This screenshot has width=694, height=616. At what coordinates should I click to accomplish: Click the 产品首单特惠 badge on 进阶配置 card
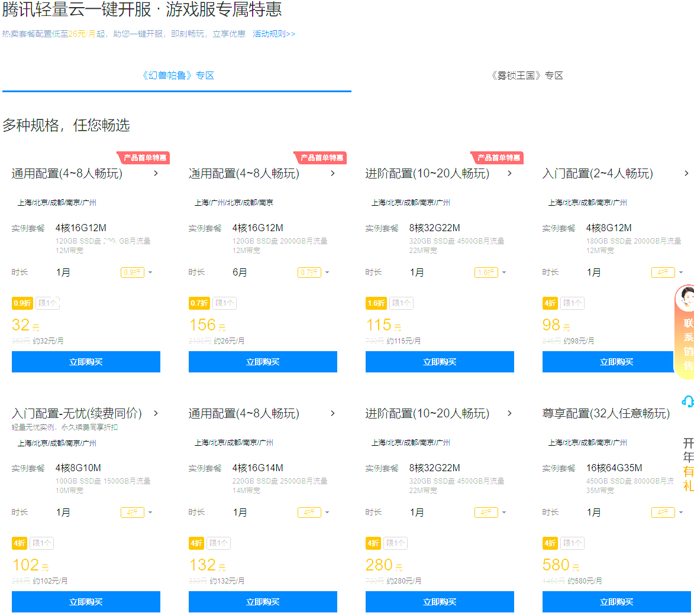(x=498, y=158)
